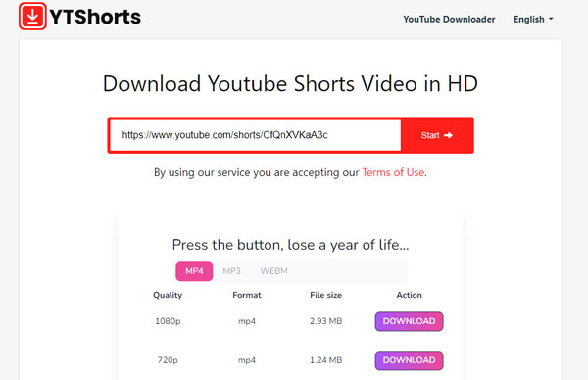Download the 1080p mp4 video

pyautogui.click(x=409, y=321)
